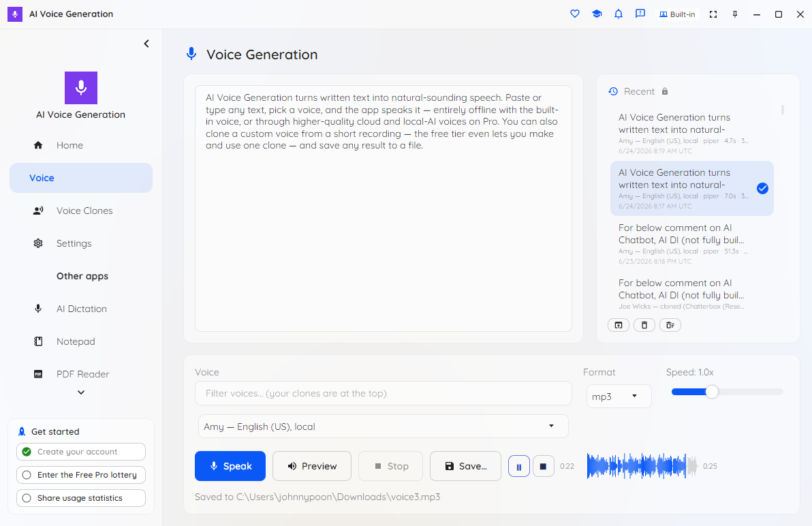The height and width of the screenshot is (526, 812).
Task: Click the Save... button
Action: click(x=465, y=466)
